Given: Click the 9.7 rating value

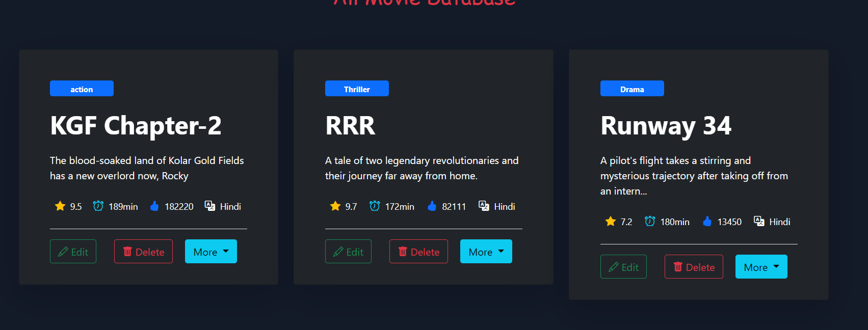Looking at the screenshot, I should pyautogui.click(x=351, y=207).
